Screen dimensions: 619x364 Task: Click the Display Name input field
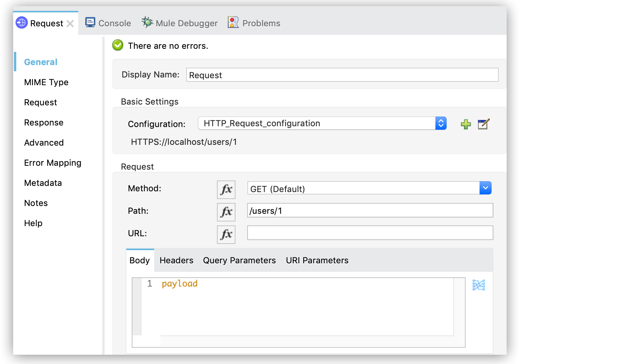(x=342, y=75)
